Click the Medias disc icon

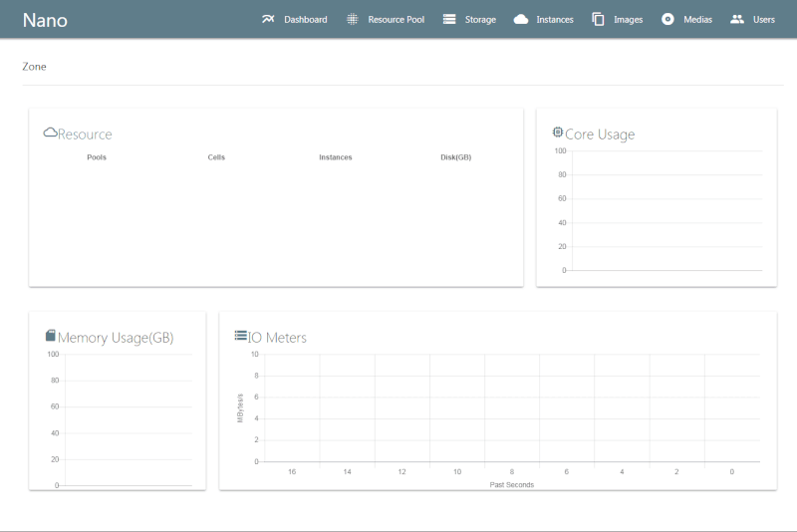coord(667,19)
